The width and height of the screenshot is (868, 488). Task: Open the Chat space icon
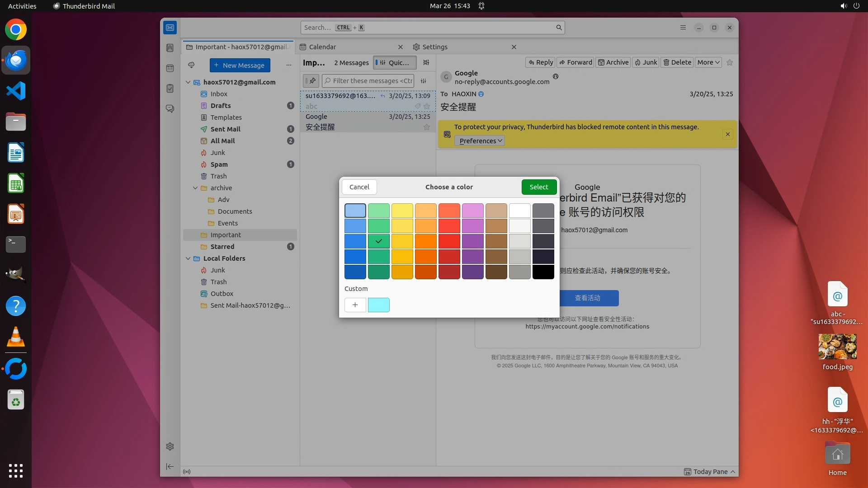pyautogui.click(x=170, y=109)
